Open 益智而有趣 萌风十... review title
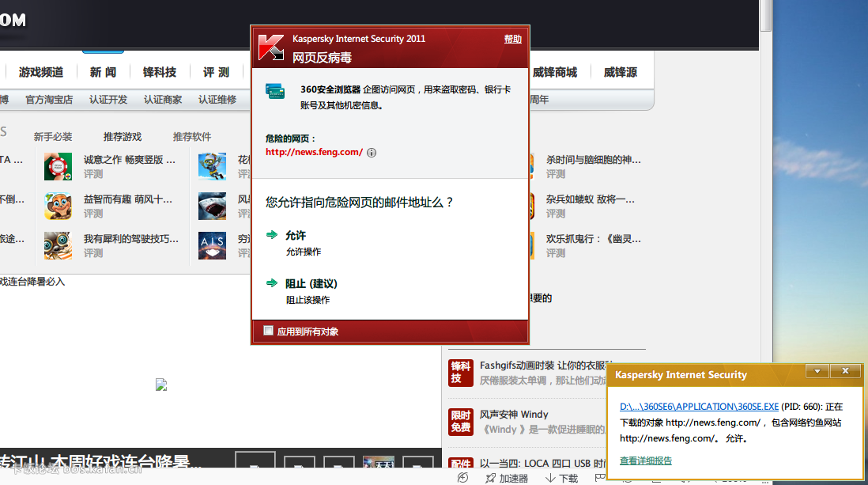 tap(128, 199)
